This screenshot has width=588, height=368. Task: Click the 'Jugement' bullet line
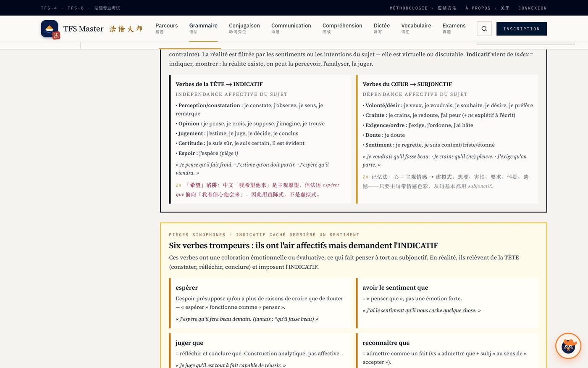tap(237, 133)
